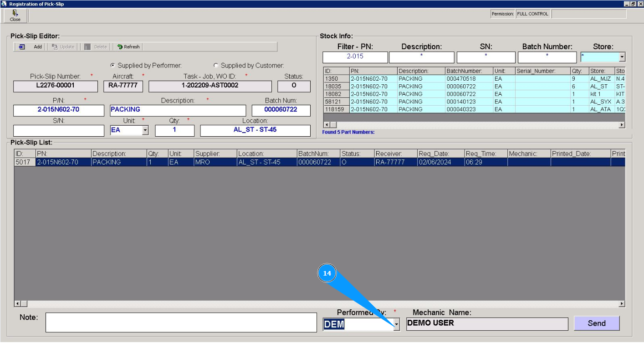Viewport: 644px width, 343px height.
Task: Click the Store column header in stock table
Action: coord(601,71)
